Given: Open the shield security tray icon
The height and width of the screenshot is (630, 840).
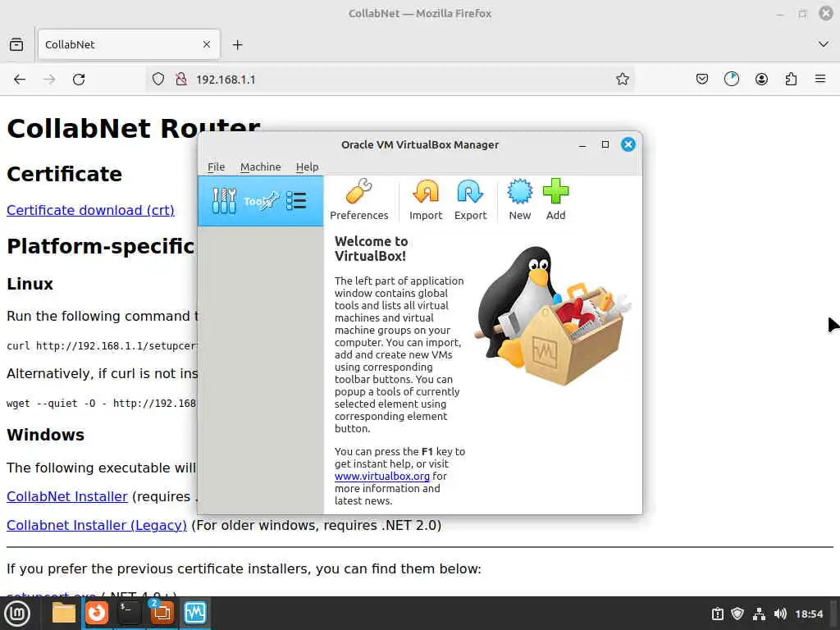Looking at the screenshot, I should pos(737,614).
